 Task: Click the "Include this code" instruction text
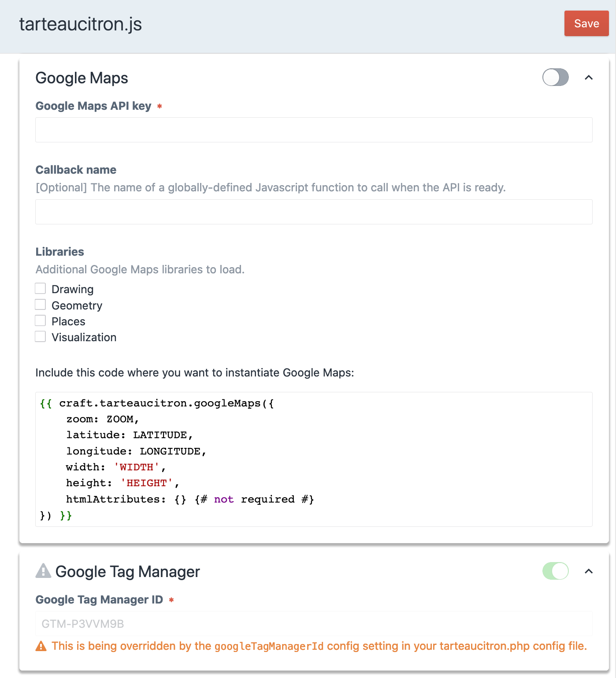pos(195,373)
